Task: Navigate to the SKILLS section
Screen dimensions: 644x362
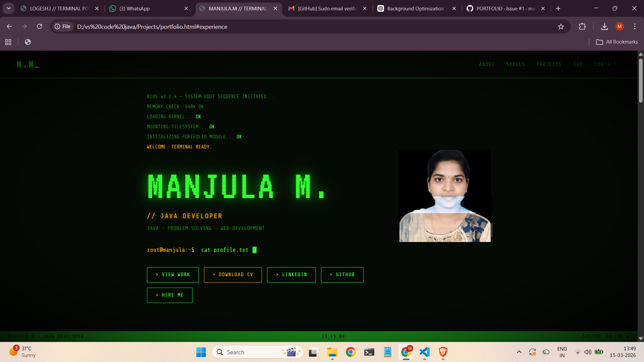Action: pyautogui.click(x=516, y=64)
